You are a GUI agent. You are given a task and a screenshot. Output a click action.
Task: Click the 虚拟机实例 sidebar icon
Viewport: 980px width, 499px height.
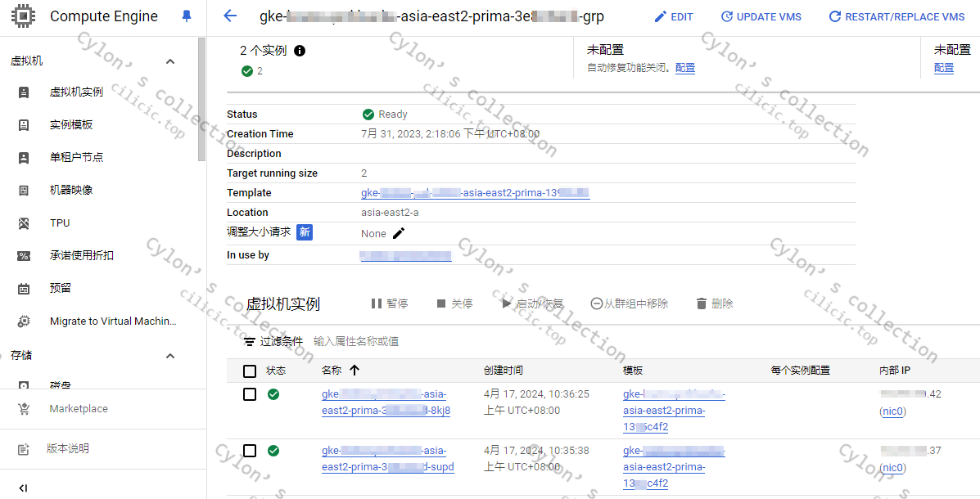pos(24,92)
